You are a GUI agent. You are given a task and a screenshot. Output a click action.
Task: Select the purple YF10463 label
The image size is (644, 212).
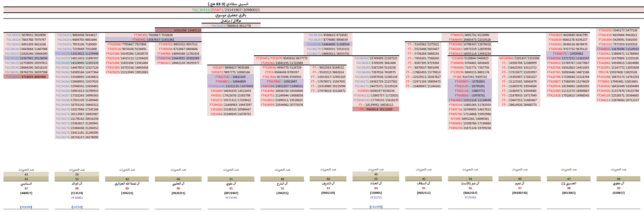[x=77, y=198]
